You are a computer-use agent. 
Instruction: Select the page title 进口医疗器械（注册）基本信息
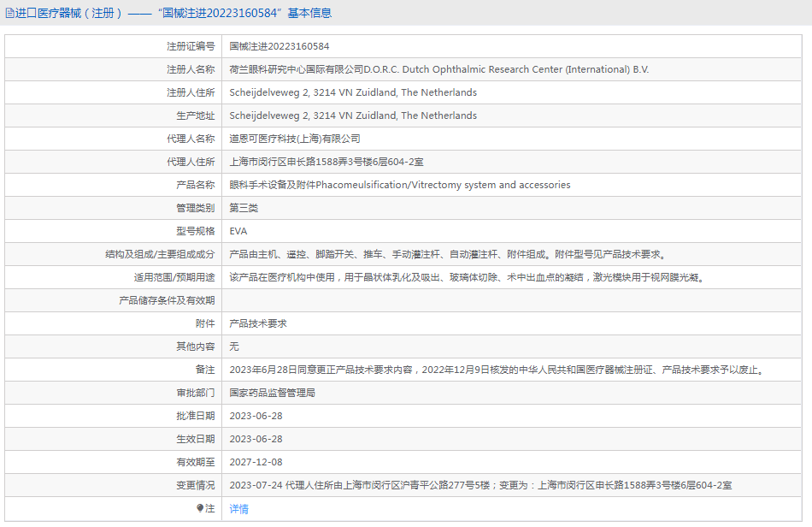[174, 13]
